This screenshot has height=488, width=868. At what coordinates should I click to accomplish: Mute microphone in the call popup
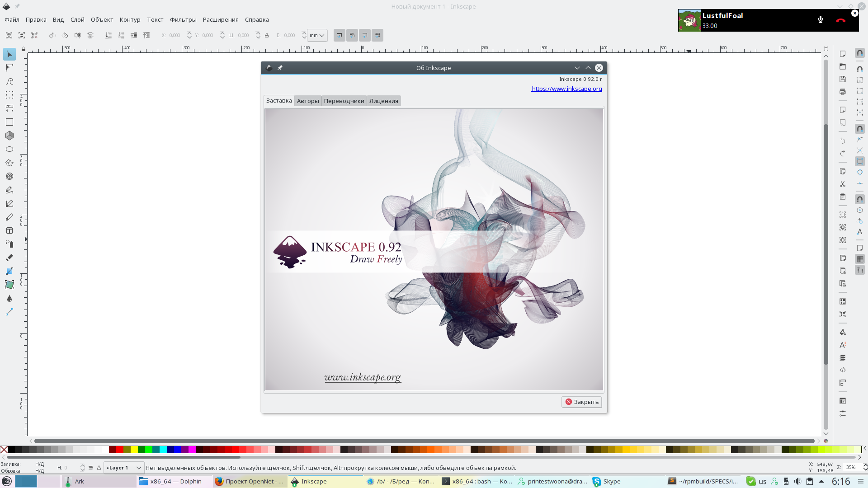pos(821,20)
